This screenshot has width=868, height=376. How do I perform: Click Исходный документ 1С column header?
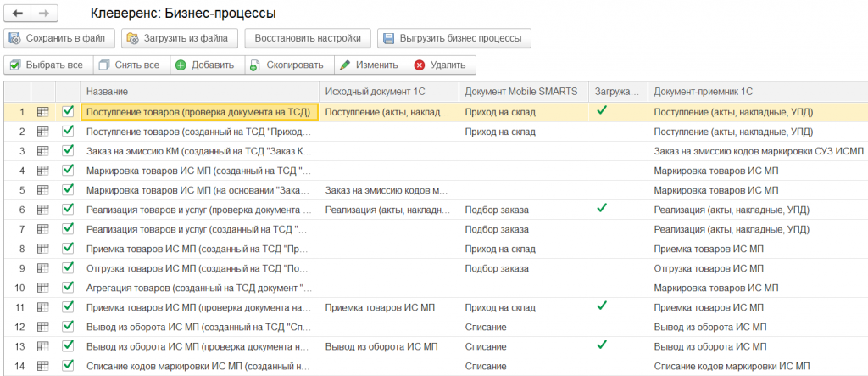389,92
